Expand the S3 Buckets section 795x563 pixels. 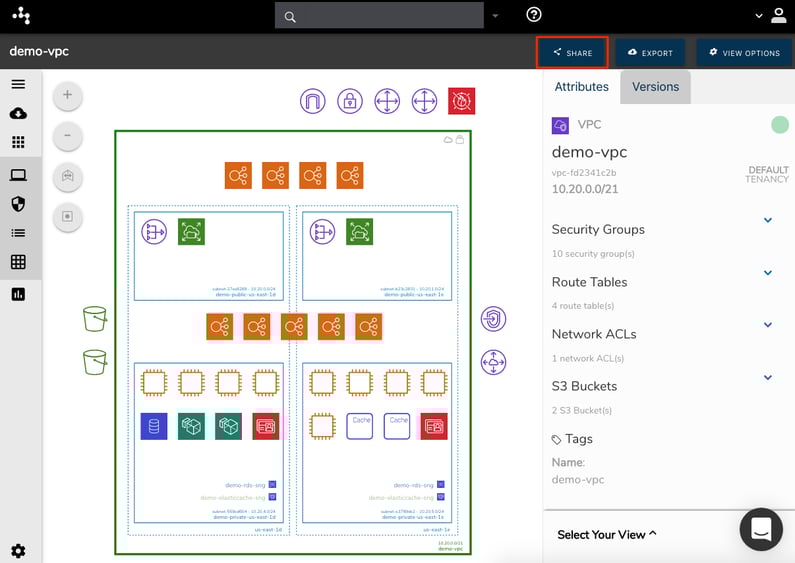(768, 377)
